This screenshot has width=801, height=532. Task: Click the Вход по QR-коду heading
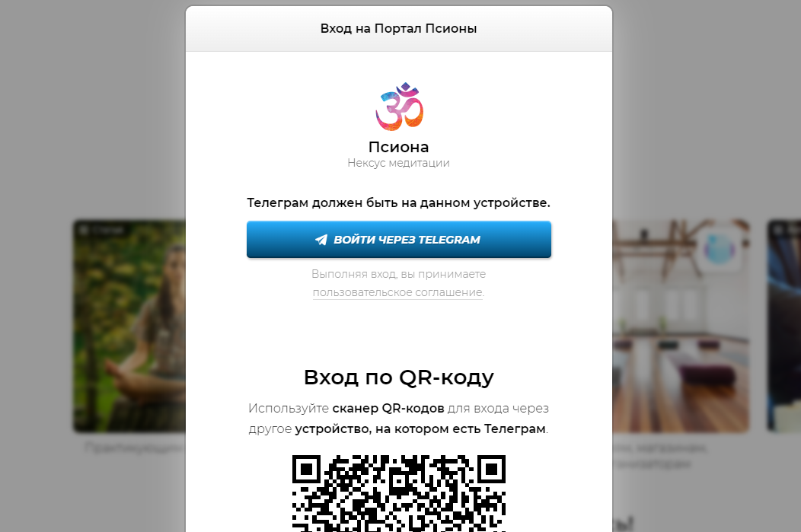pyautogui.click(x=398, y=377)
